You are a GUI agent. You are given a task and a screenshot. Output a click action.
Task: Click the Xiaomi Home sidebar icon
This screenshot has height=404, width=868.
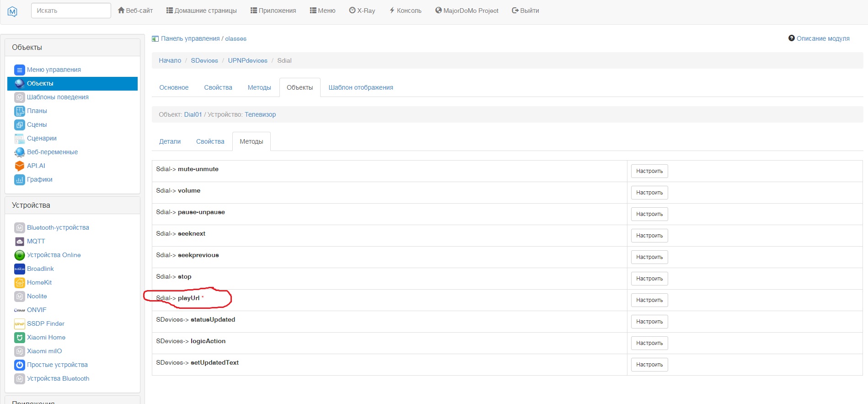pos(19,338)
